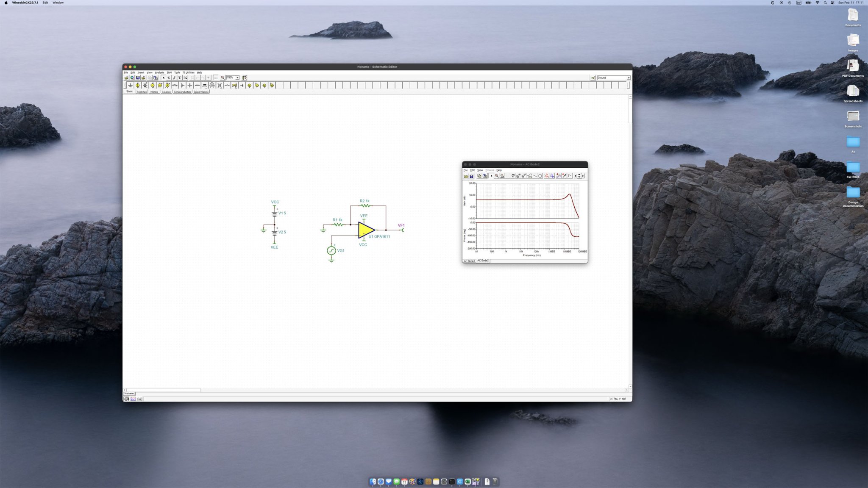This screenshot has width=868, height=488.
Task: Insert a Jumper from the component toolbar
Action: [242, 85]
